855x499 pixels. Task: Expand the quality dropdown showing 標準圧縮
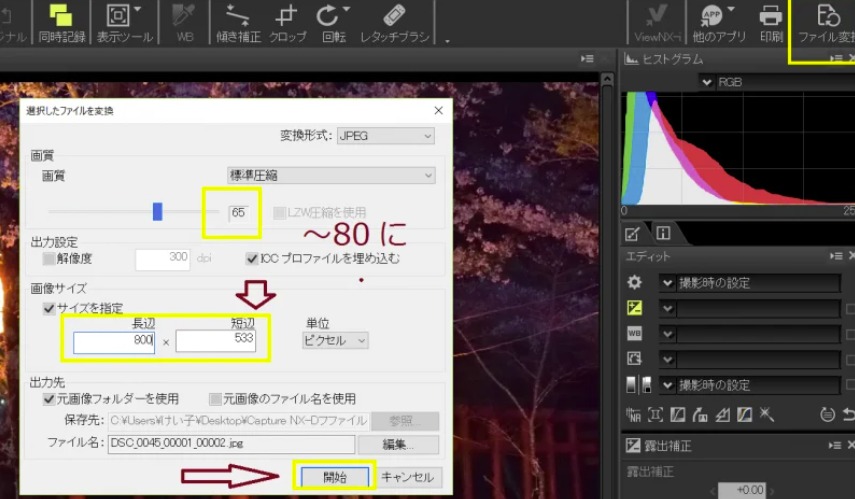(x=331, y=175)
